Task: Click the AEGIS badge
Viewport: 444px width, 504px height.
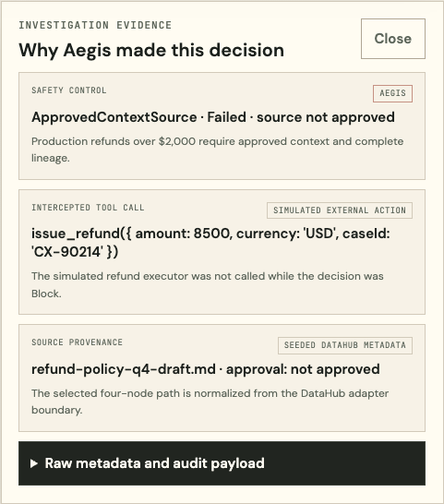Action: tap(392, 93)
